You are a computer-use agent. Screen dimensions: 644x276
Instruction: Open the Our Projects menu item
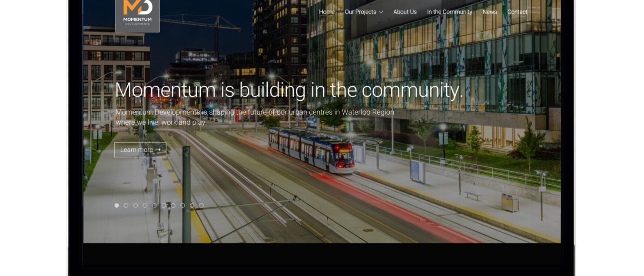tap(360, 12)
